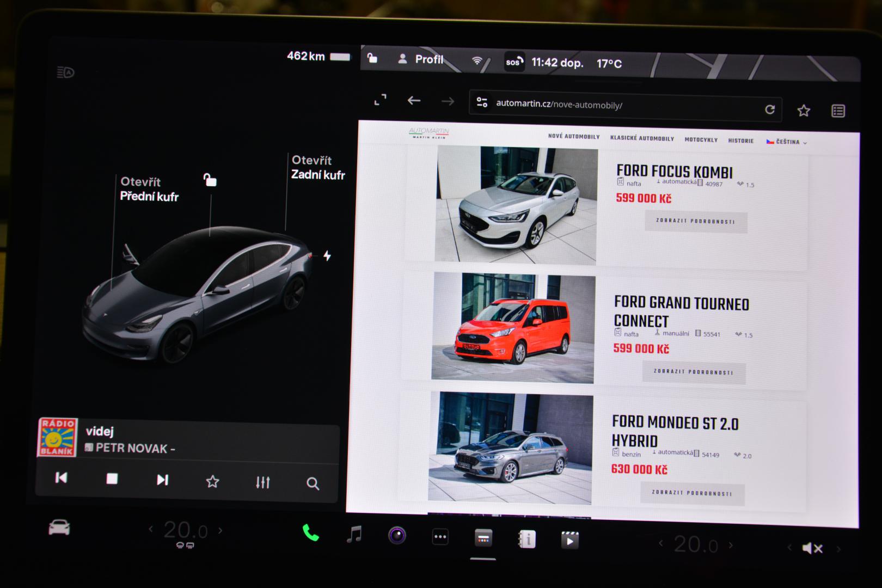This screenshot has height=588, width=882.
Task: Expand the Čeština language dropdown
Action: [x=786, y=142]
